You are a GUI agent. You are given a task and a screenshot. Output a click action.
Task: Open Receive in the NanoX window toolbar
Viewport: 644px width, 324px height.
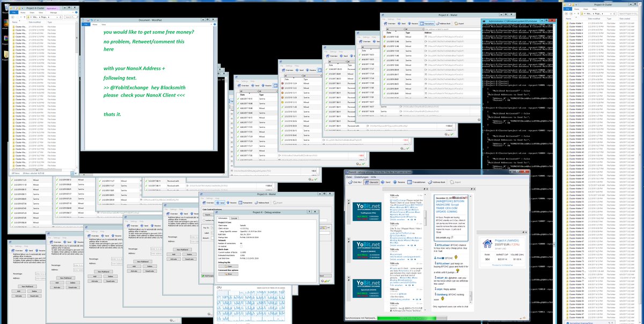pyautogui.click(x=399, y=182)
